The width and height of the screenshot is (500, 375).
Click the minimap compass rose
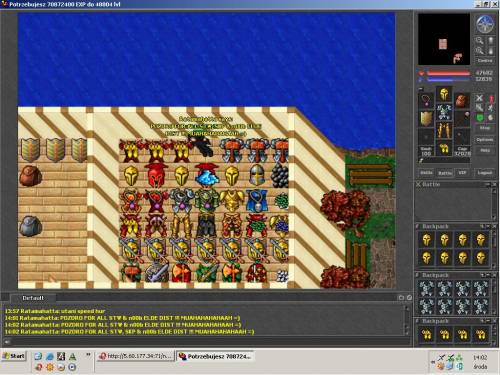(x=485, y=24)
